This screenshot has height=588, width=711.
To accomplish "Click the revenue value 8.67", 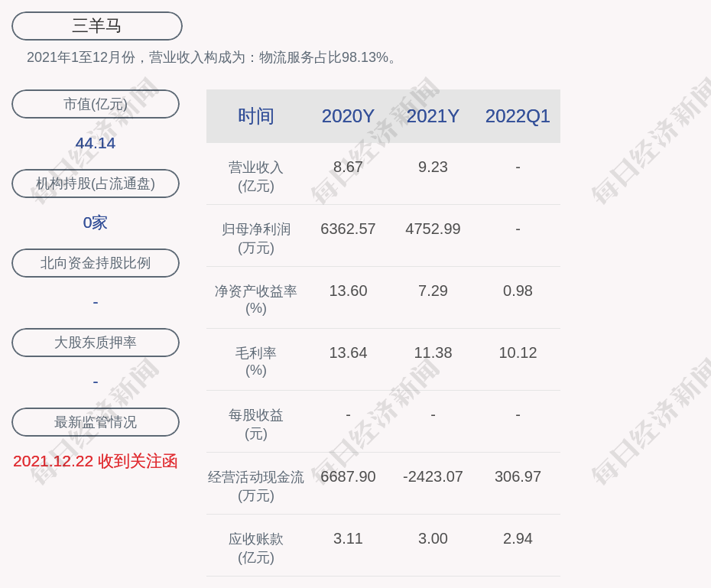I will click(x=348, y=167).
